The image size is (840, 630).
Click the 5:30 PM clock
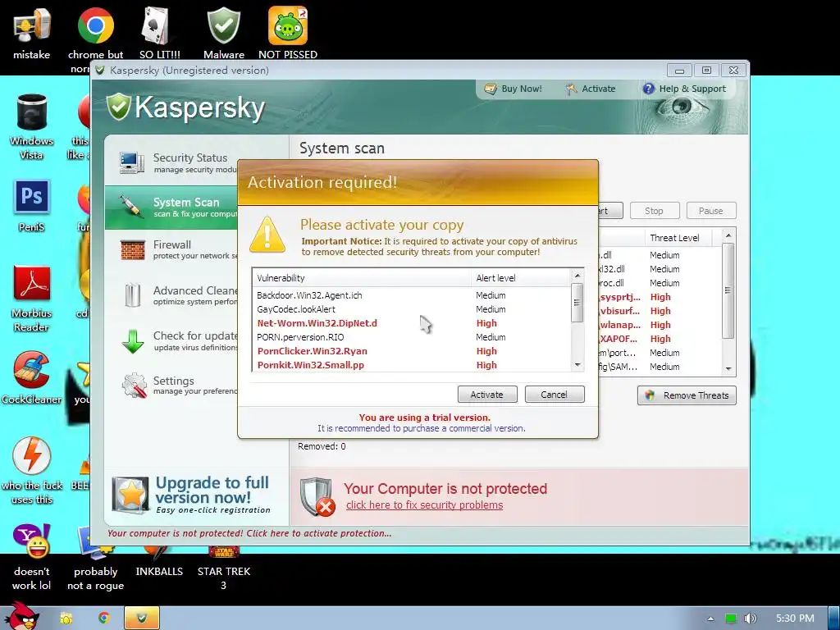[x=795, y=619]
